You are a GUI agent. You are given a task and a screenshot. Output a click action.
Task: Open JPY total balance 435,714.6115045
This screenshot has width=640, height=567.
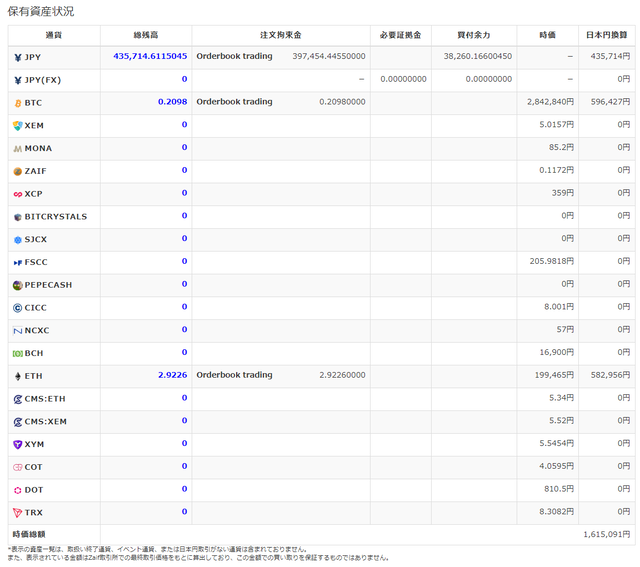click(150, 56)
